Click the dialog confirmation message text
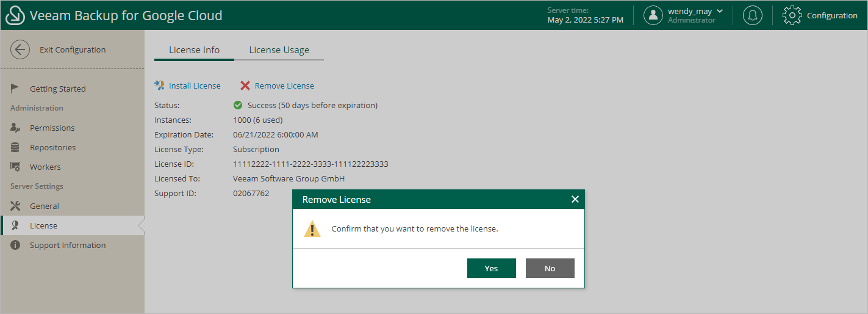The height and width of the screenshot is (314, 868). coord(415,229)
